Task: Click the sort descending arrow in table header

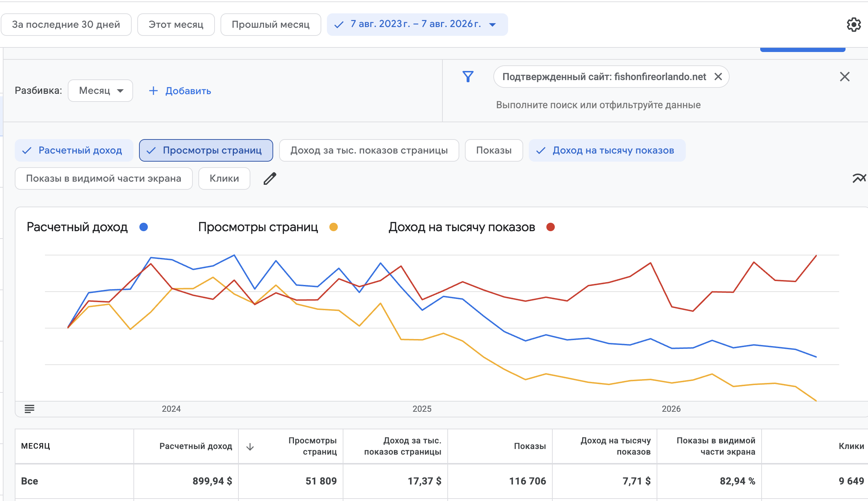Action: [x=250, y=447]
